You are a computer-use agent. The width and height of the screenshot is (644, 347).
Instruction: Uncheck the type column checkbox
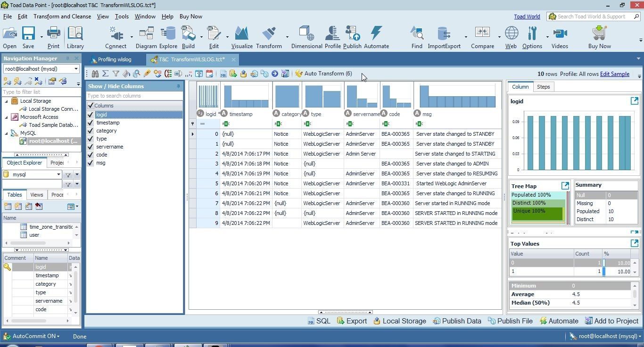pyautogui.click(x=91, y=139)
